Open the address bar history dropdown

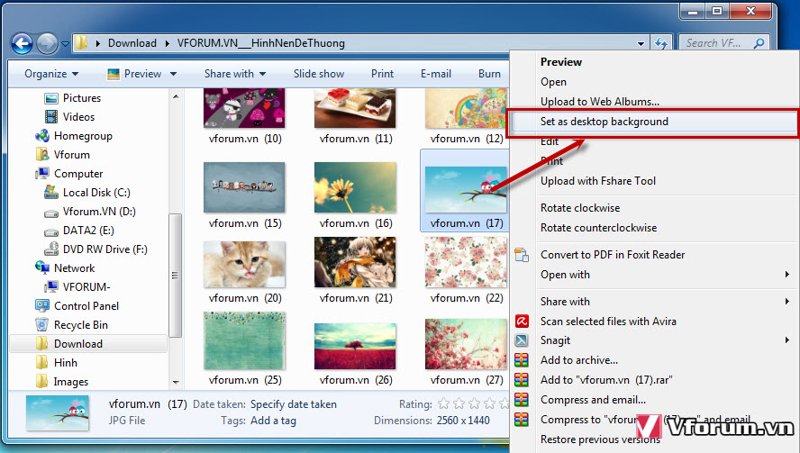pyautogui.click(x=641, y=44)
